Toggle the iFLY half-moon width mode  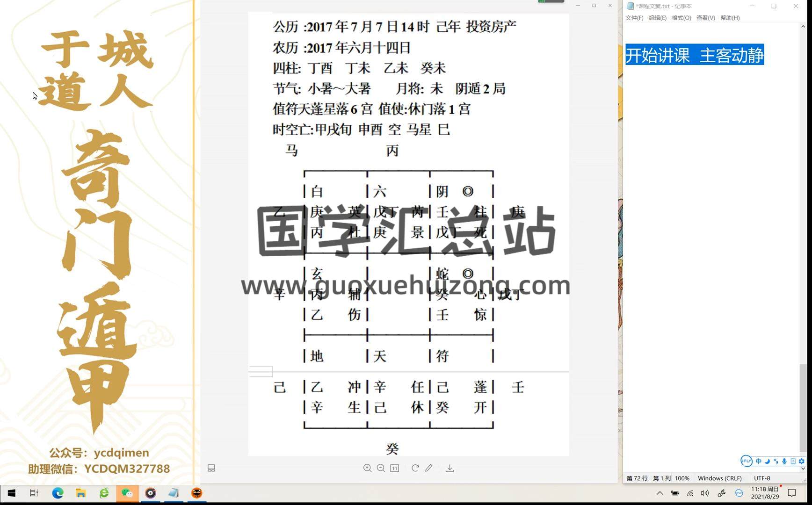click(768, 461)
